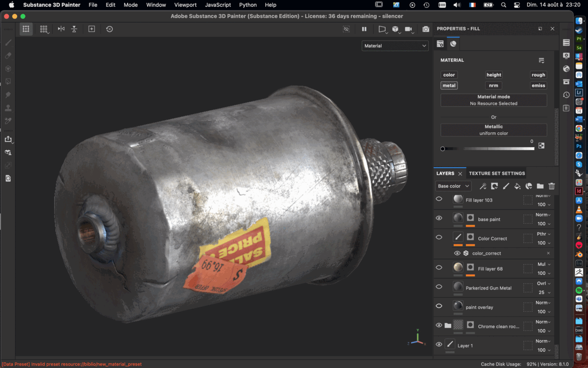Switch to the Texture Set Settings tab
The image size is (588, 368).
click(x=497, y=173)
